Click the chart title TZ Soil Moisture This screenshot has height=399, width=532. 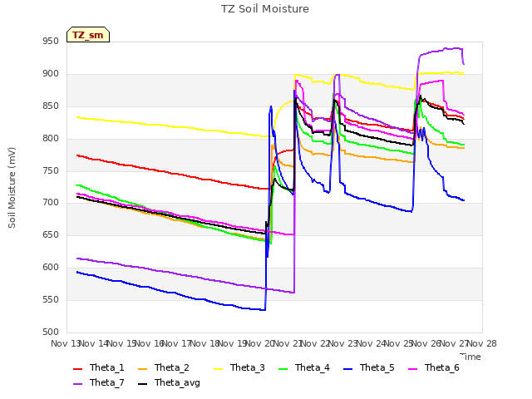click(265, 9)
